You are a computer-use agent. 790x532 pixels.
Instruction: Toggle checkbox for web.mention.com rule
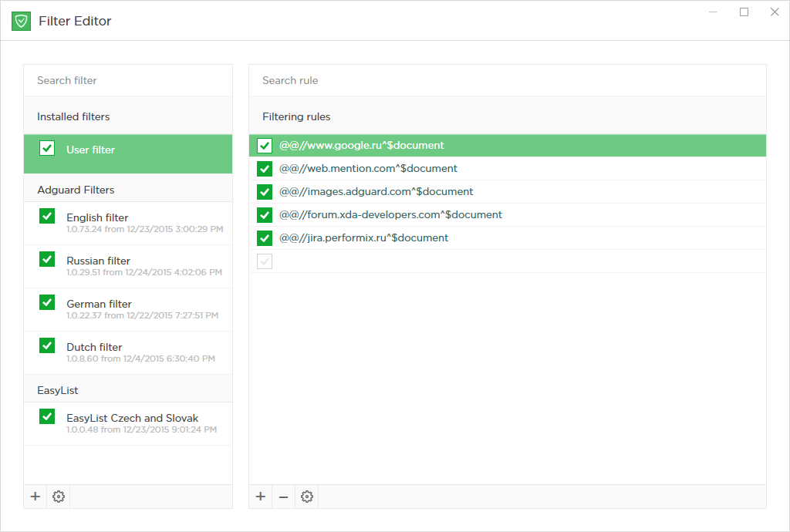click(x=265, y=169)
